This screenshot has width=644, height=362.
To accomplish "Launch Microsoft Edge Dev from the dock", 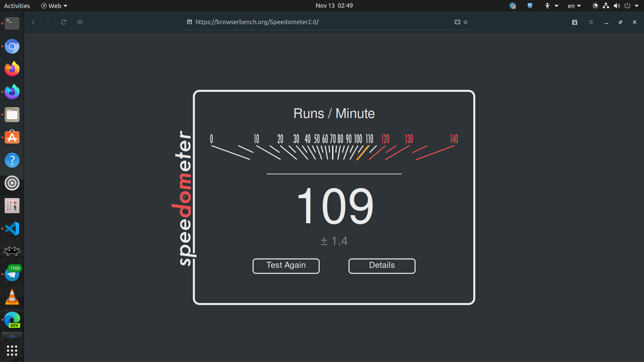I will pyautogui.click(x=12, y=320).
